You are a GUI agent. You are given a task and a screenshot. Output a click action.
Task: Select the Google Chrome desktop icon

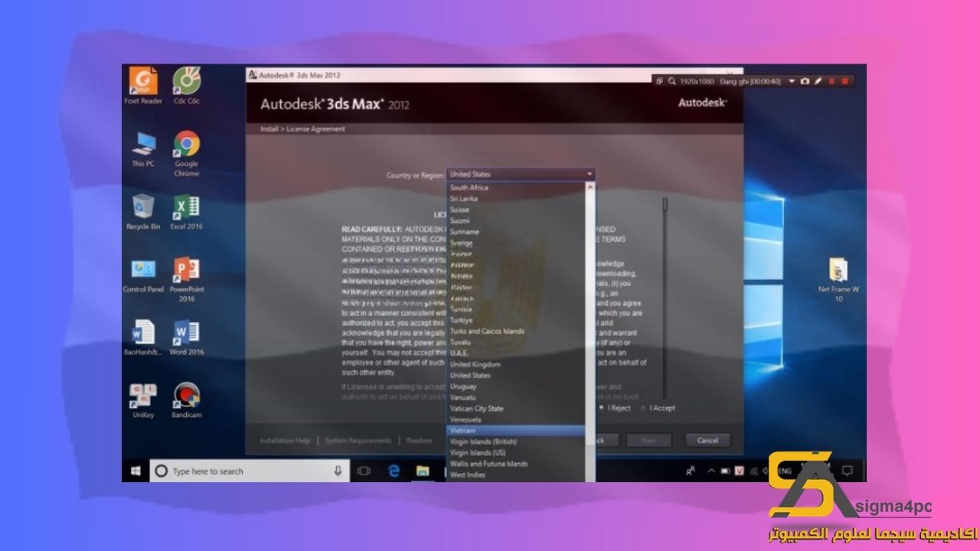tap(186, 154)
